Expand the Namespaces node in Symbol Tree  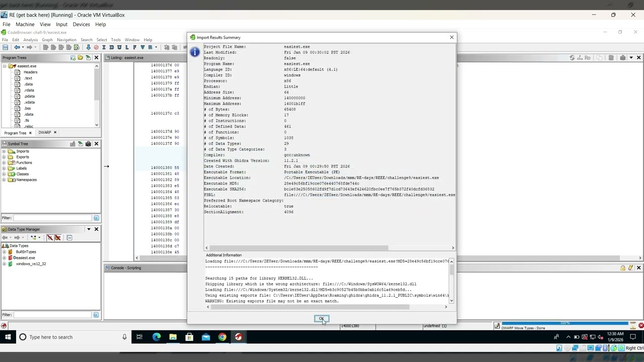pos(4,179)
